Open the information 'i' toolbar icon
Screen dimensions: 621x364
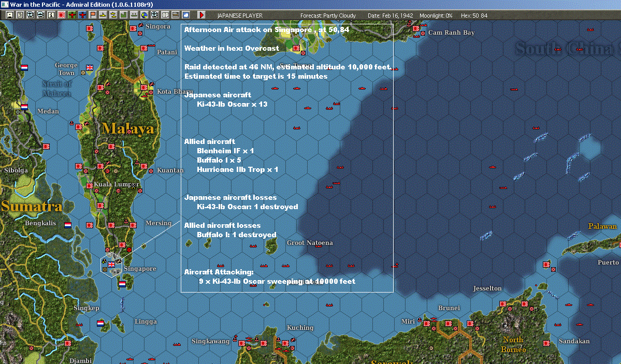(x=51, y=15)
